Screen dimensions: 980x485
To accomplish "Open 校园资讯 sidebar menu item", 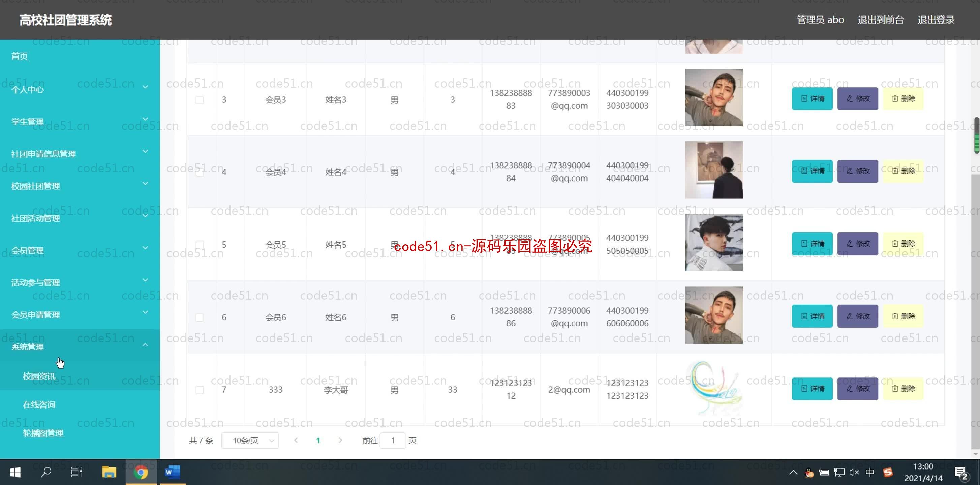I will coord(39,376).
